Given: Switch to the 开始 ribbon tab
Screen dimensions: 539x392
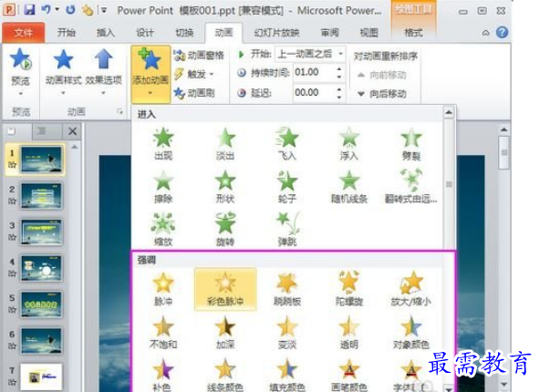Looking at the screenshot, I should pos(67,33).
